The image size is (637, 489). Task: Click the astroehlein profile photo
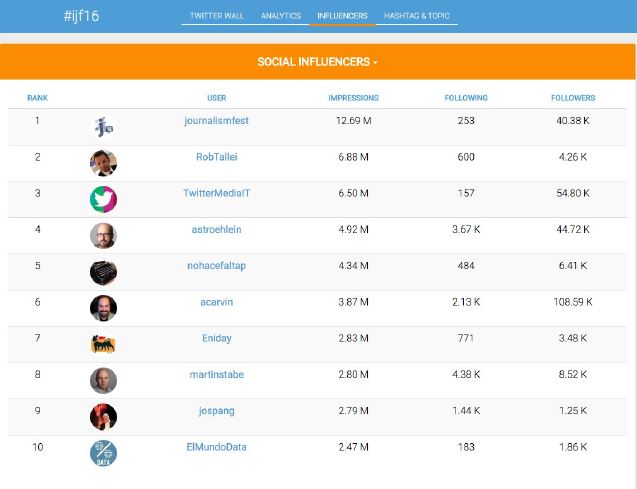(103, 236)
